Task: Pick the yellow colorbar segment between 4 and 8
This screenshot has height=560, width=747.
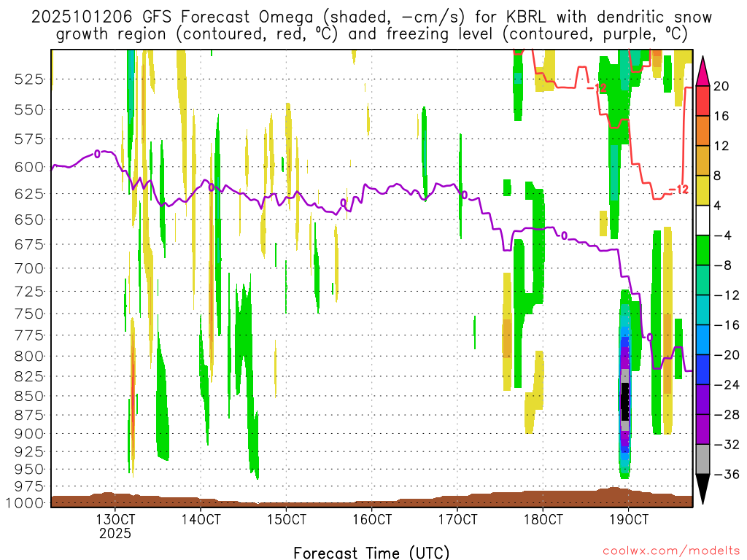Action: point(703,190)
